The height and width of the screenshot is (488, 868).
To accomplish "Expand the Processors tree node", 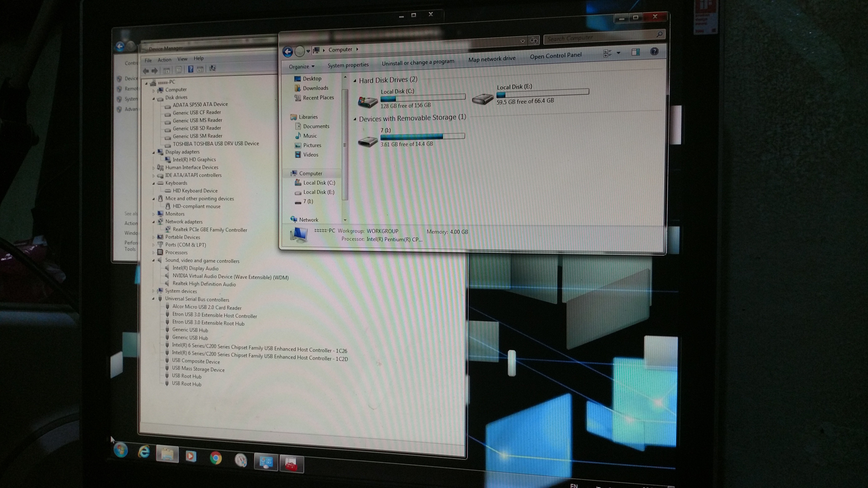I will coord(154,253).
